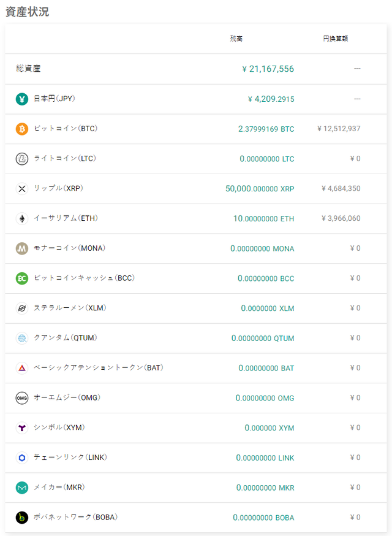The height and width of the screenshot is (536, 392).
Task: Select the 日本円(JPY) row label
Action: click(55, 99)
